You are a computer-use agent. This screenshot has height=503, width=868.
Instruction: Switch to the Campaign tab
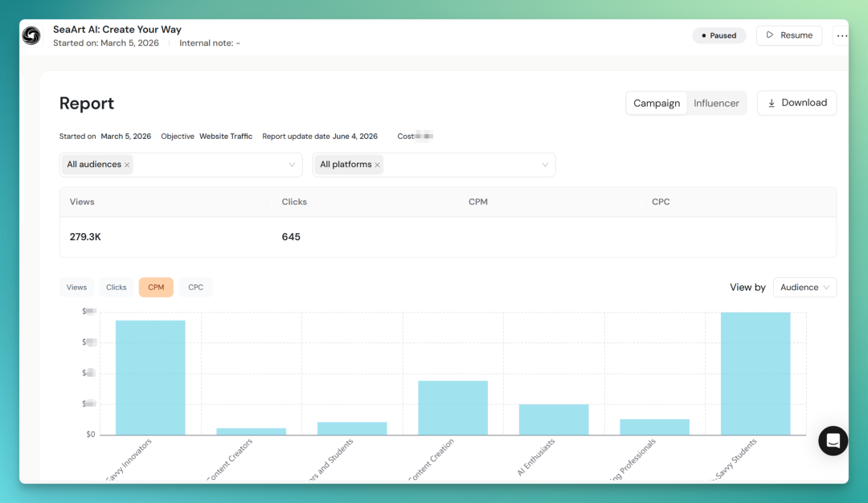tap(657, 104)
